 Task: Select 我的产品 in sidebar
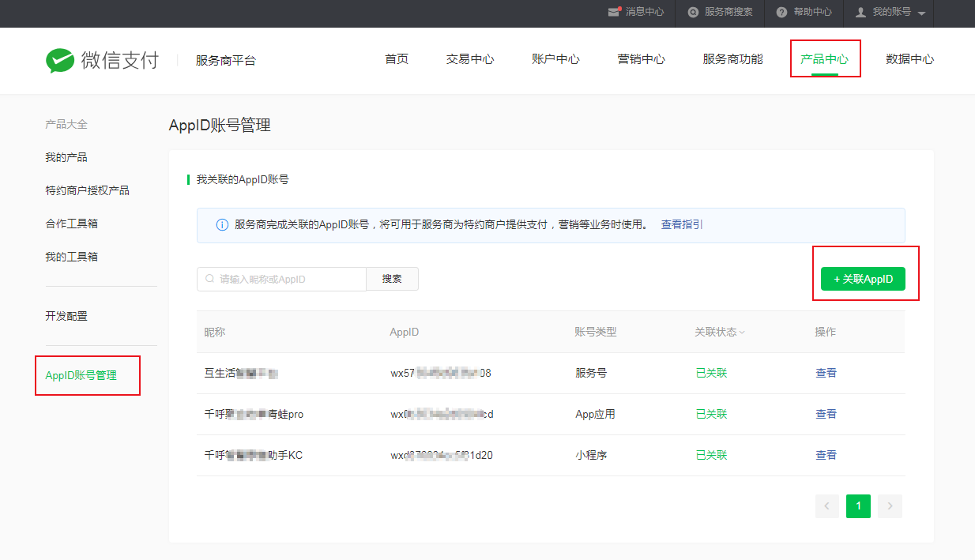pyautogui.click(x=66, y=157)
